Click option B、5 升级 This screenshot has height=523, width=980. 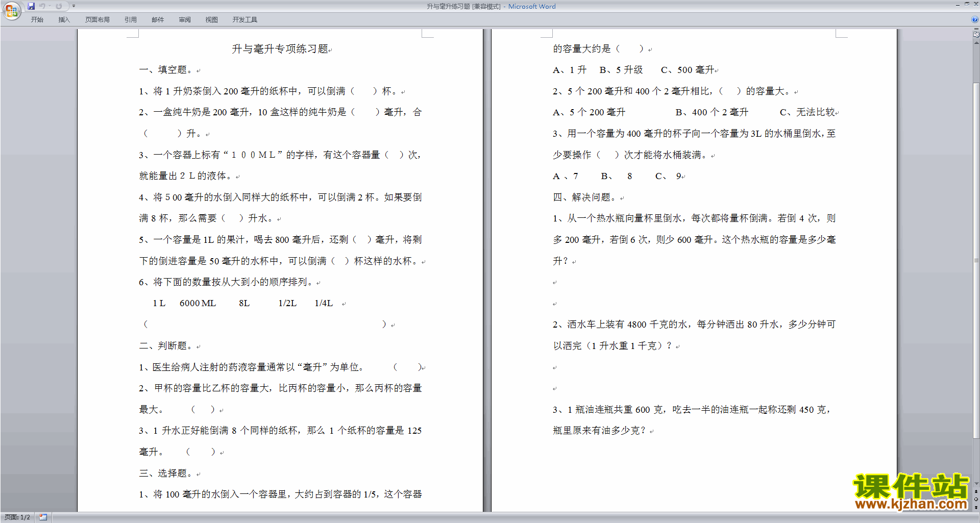tap(621, 70)
